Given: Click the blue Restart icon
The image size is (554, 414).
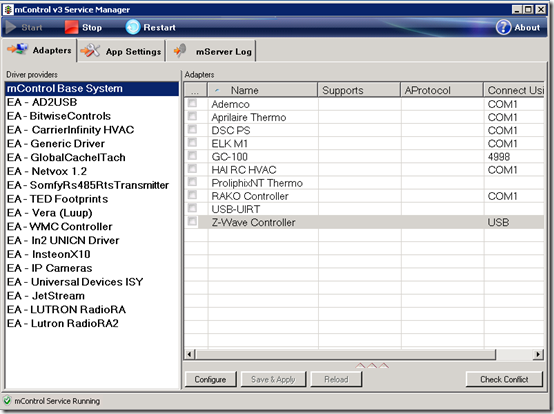Looking at the screenshot, I should pyautogui.click(x=133, y=27).
